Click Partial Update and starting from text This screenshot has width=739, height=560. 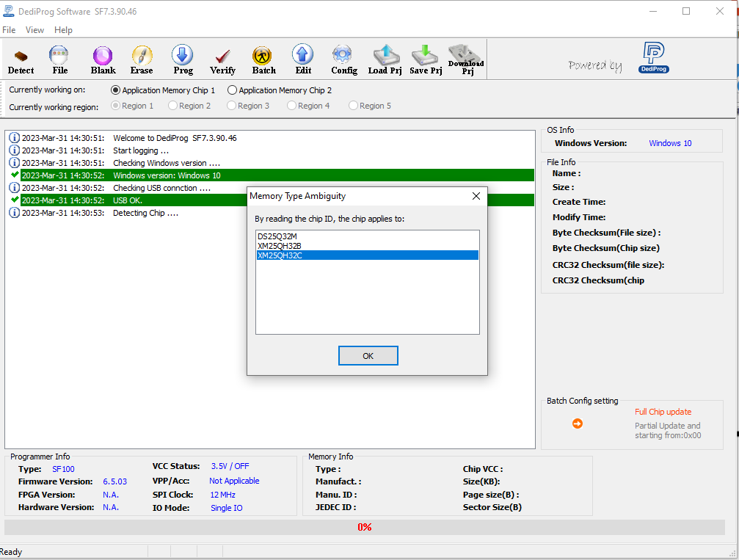[x=667, y=430]
